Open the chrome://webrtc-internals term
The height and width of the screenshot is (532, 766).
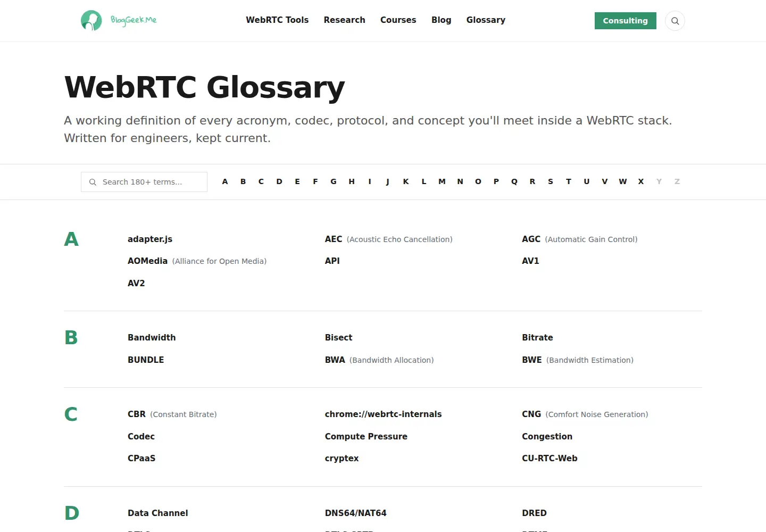pos(384,414)
